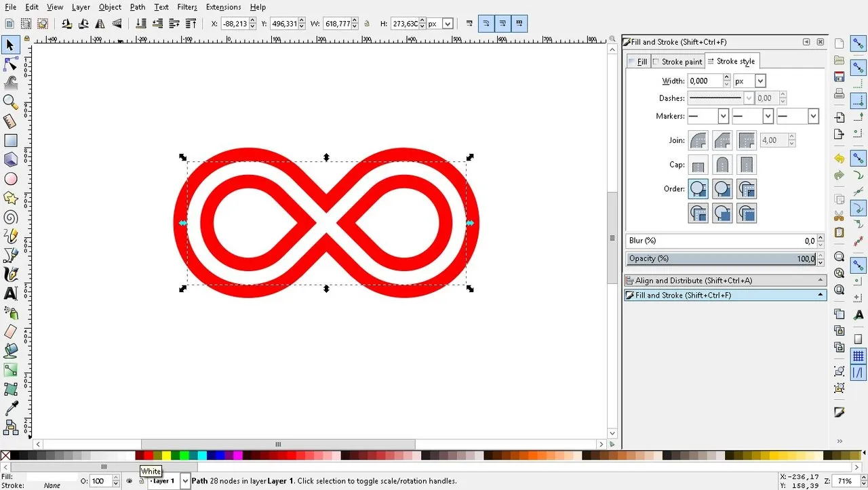Toggle Layer 1 visibility eye

tap(129, 481)
